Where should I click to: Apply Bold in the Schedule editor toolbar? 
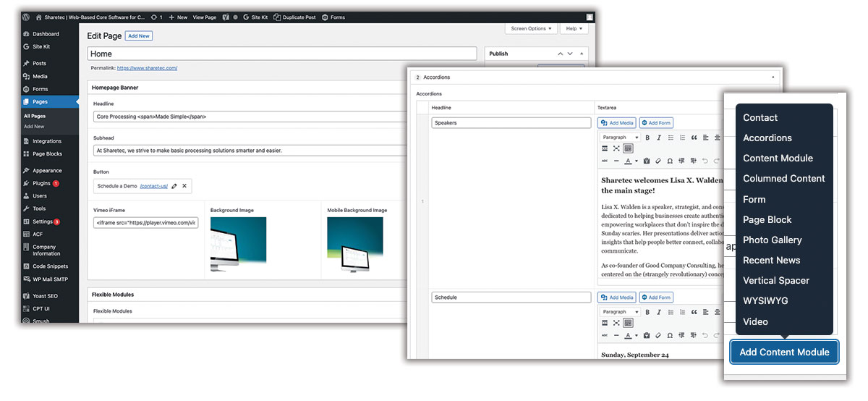[647, 312]
